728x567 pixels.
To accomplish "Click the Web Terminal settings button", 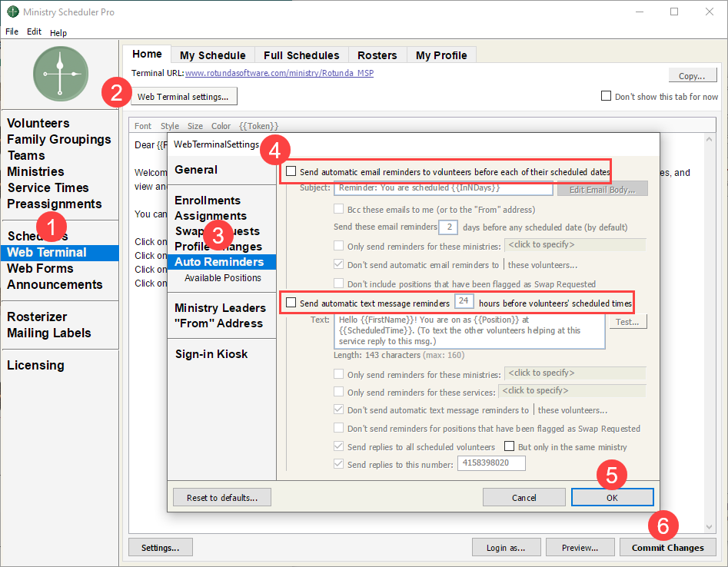I will (x=183, y=97).
